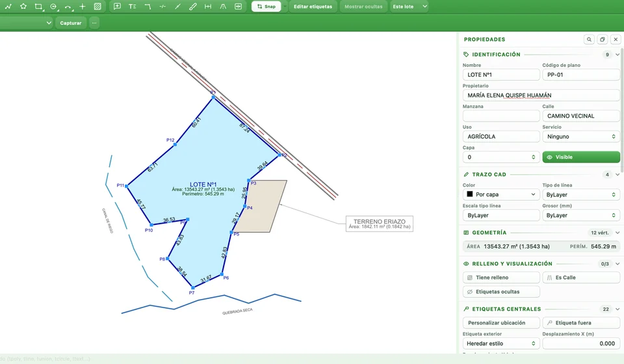Click the search icon in Propiedades panel
Viewport: 624px width, 364px height.
tap(589, 40)
